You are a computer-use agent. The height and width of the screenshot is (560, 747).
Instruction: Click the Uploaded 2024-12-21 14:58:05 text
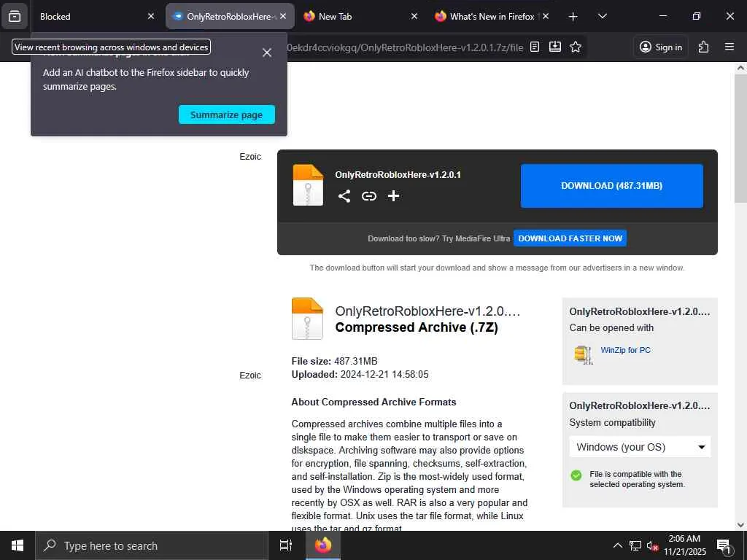pyautogui.click(x=360, y=374)
